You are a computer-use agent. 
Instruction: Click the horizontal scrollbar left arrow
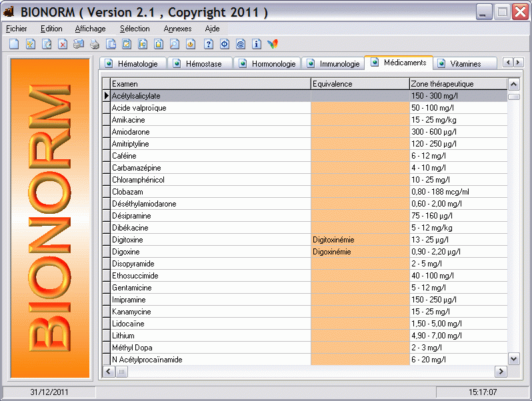coord(108,372)
